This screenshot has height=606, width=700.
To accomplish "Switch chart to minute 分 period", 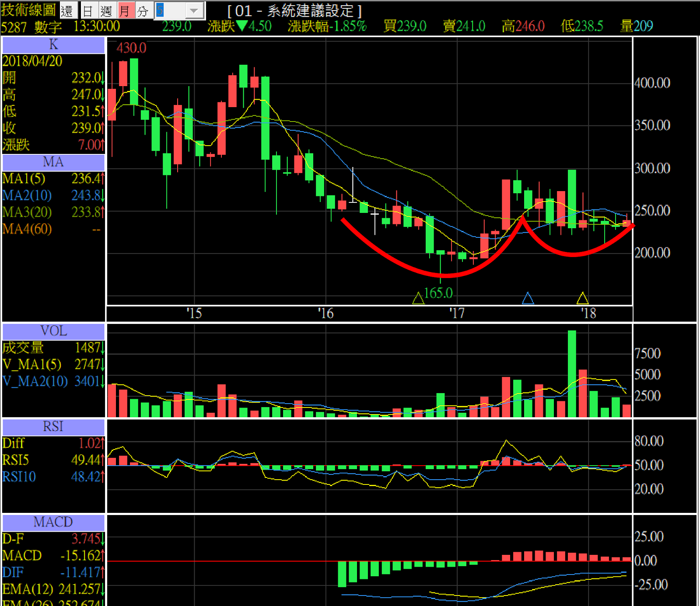I will click(x=144, y=10).
